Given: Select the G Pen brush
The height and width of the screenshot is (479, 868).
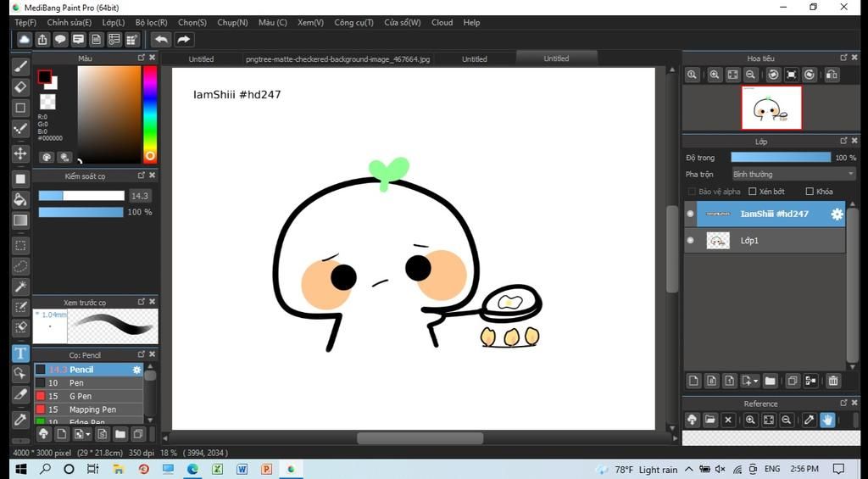Looking at the screenshot, I should click(x=88, y=396).
